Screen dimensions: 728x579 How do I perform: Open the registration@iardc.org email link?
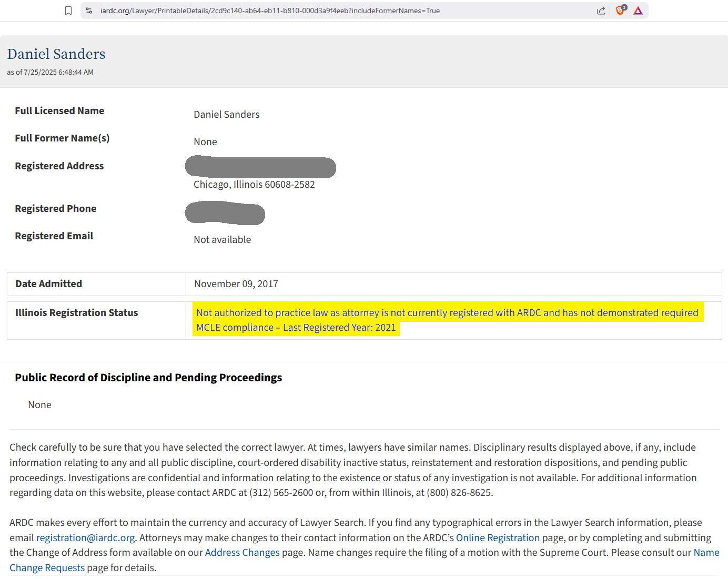click(x=86, y=537)
